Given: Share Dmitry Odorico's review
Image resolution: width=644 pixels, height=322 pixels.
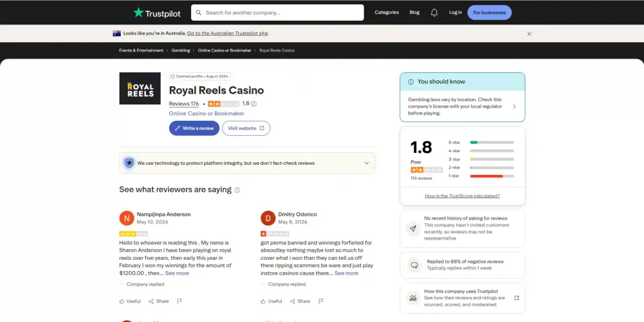Looking at the screenshot, I should [300, 301].
